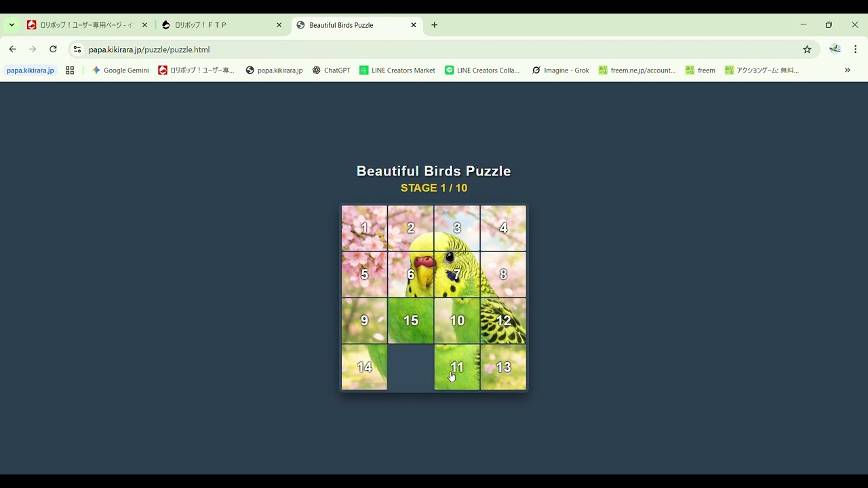Image resolution: width=868 pixels, height=488 pixels.
Task: Slide puzzle tile number 15 down
Action: tap(410, 321)
